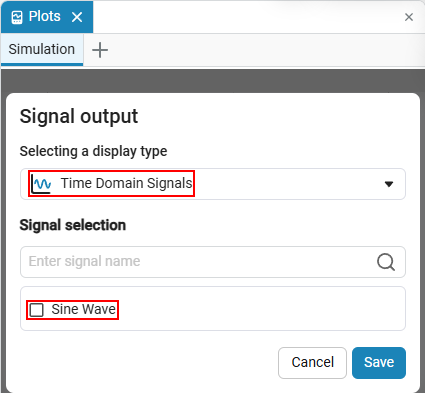This screenshot has height=393, width=425.
Task: Save the signal output settings
Action: click(379, 363)
